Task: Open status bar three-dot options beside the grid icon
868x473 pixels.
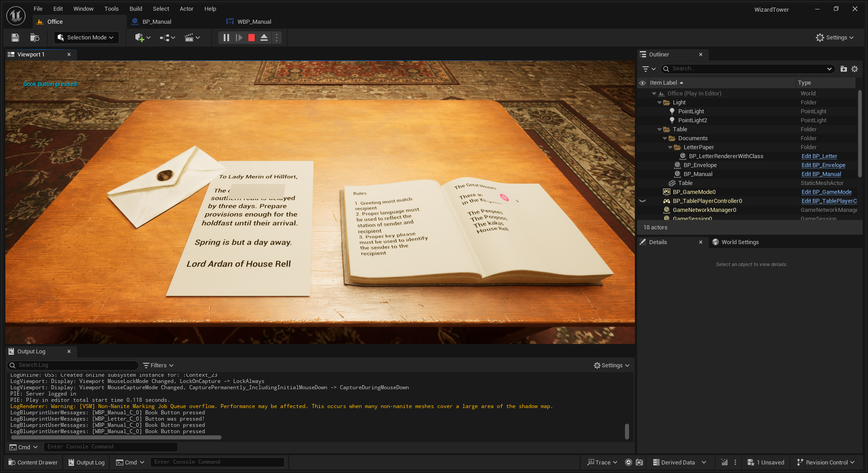Action: [x=735, y=462]
